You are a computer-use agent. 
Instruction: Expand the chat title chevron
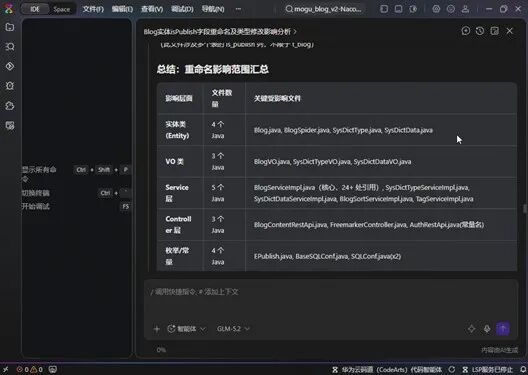(x=295, y=32)
